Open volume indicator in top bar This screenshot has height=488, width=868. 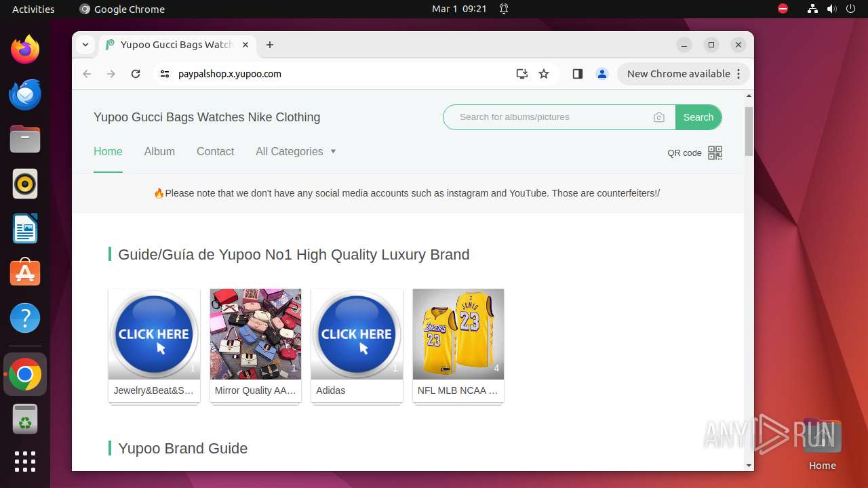[x=832, y=9]
